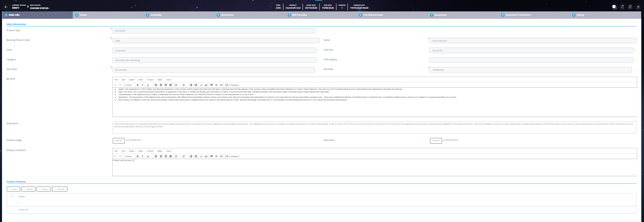Viewport: 644px width, 222px height.
Task: Open the Availability tab
Action: click(156, 15)
